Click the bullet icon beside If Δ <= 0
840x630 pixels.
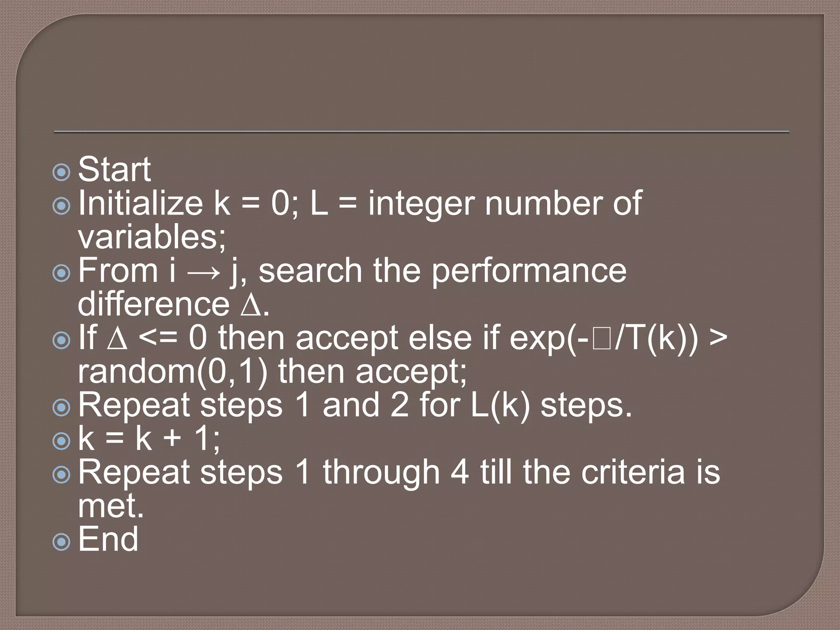[x=62, y=340]
